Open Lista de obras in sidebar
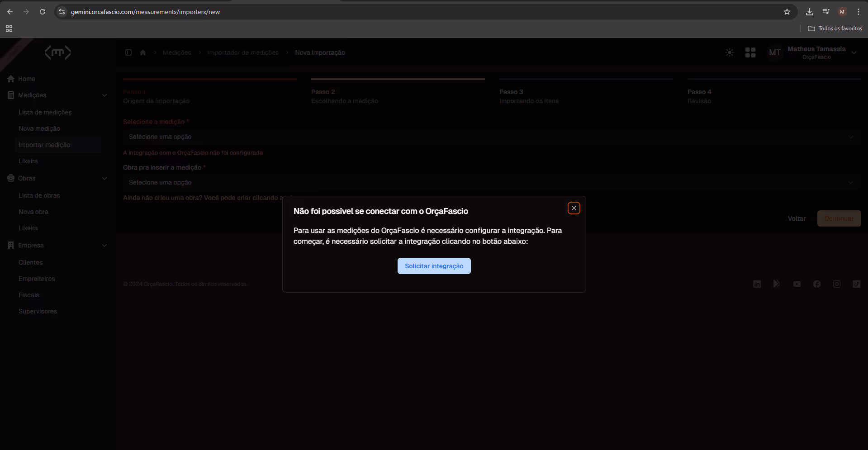The height and width of the screenshot is (450, 868). (39, 195)
